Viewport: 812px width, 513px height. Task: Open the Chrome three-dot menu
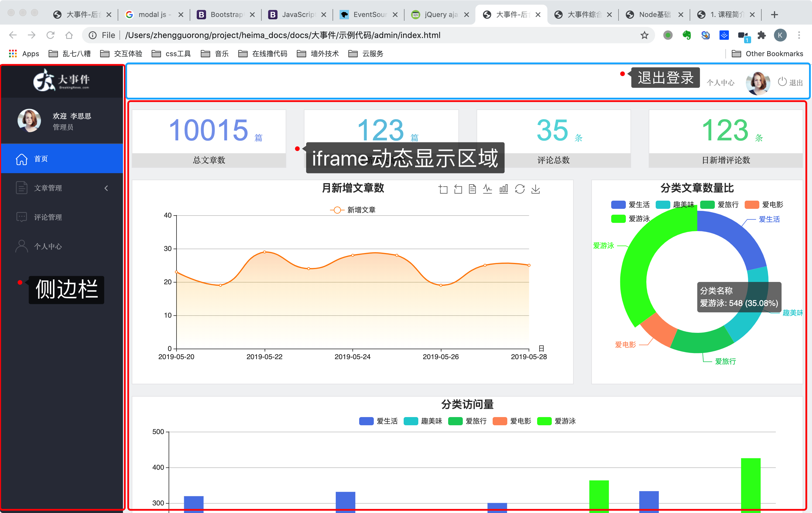799,35
